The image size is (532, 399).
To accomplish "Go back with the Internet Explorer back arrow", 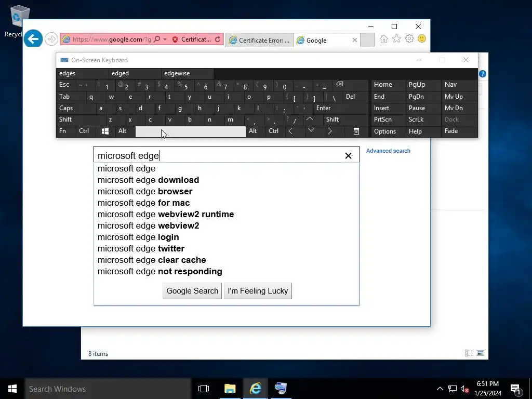I will pos(33,39).
